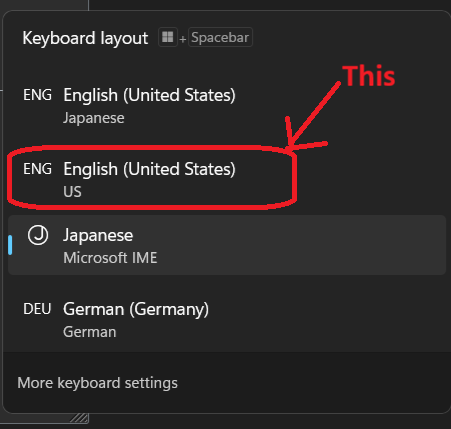This screenshot has height=429, width=451.
Task: Click the DEU language abbreviation
Action: (37, 309)
